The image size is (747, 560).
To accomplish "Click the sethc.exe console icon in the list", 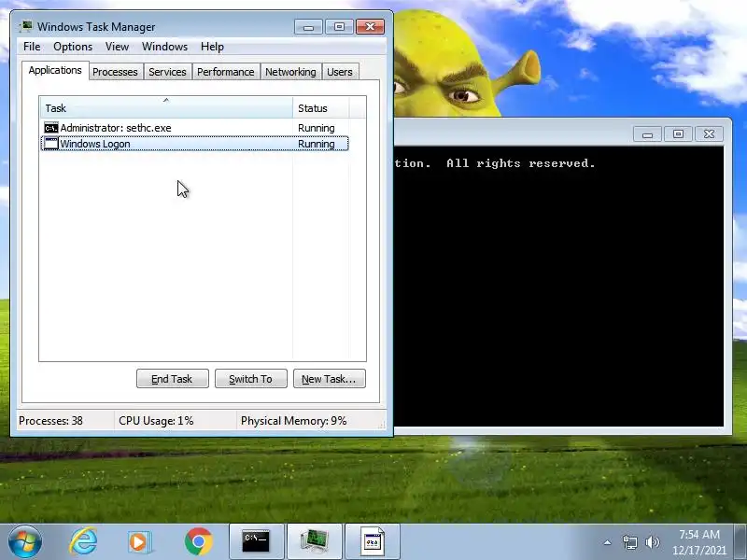I will click(x=51, y=128).
